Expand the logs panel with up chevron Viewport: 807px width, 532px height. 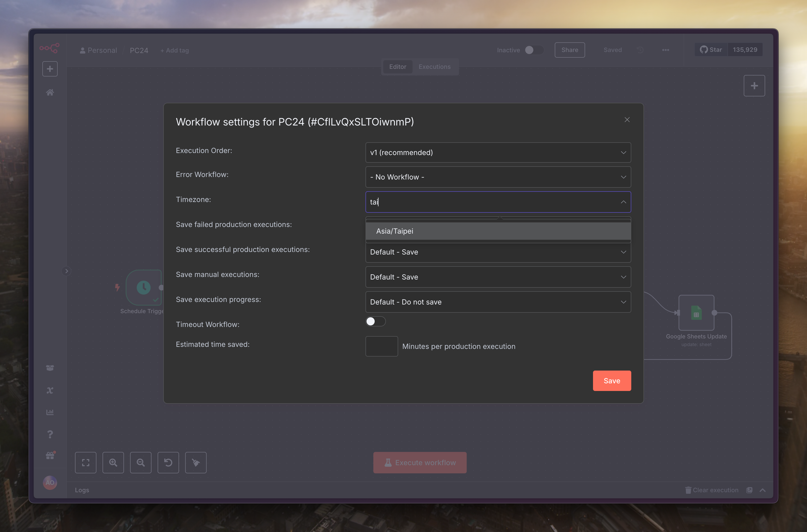[763, 490]
